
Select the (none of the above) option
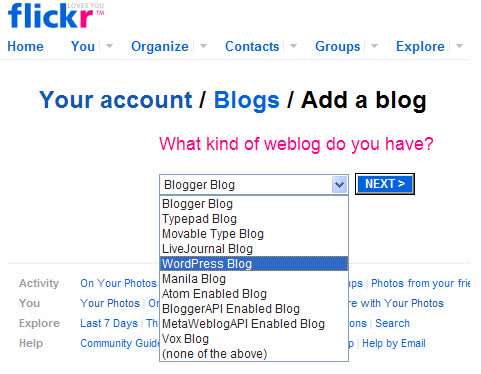click(x=254, y=354)
